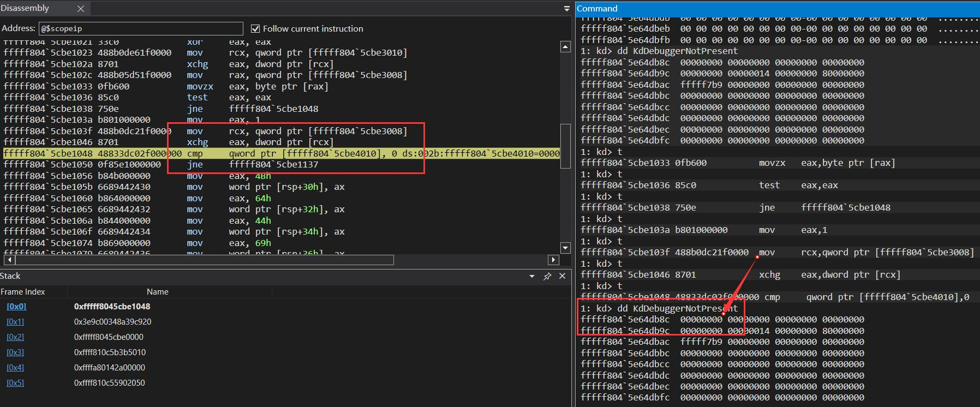This screenshot has height=407, width=980.
Task: Click the mov eax, 69h disassembly line
Action: (137, 243)
